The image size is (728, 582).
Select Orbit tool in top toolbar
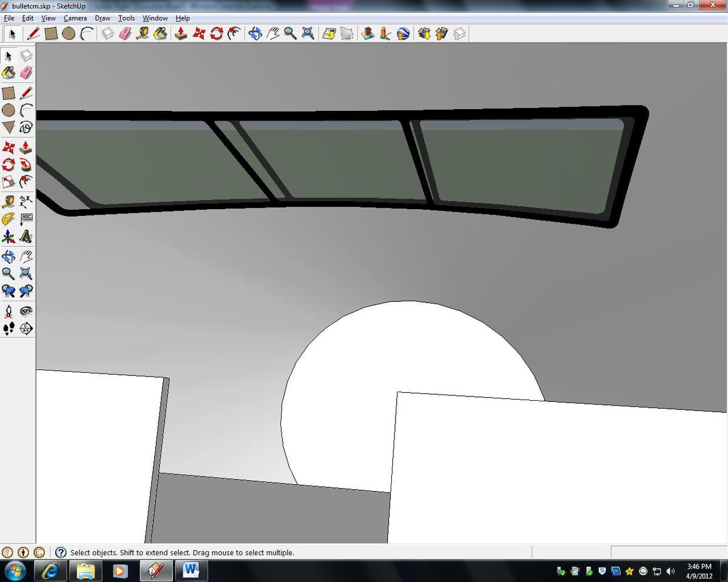coord(255,33)
